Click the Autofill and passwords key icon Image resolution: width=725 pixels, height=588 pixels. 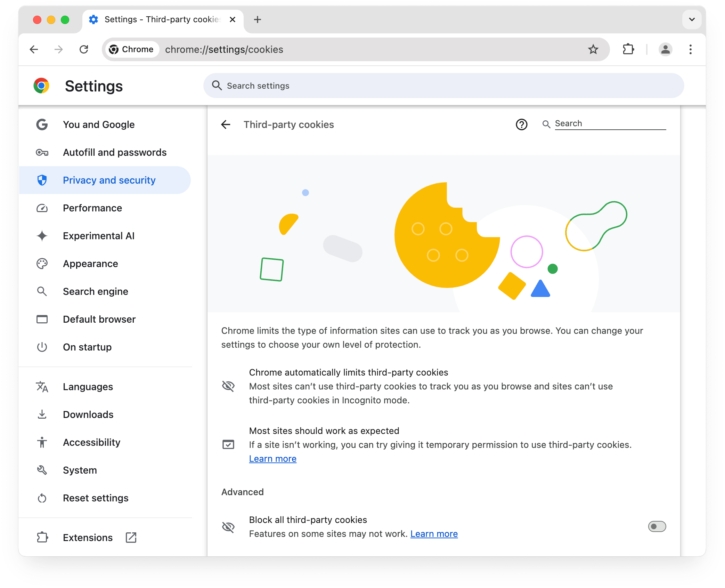click(43, 152)
